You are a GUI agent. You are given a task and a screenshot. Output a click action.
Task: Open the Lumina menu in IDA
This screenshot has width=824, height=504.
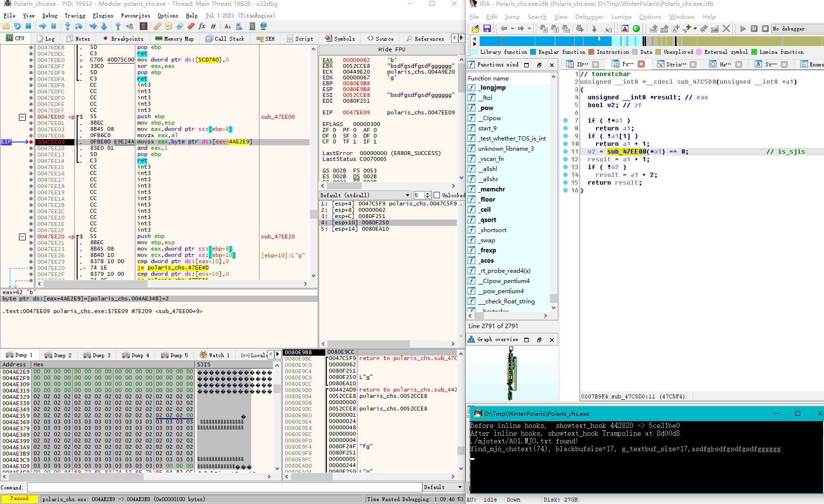click(x=621, y=17)
